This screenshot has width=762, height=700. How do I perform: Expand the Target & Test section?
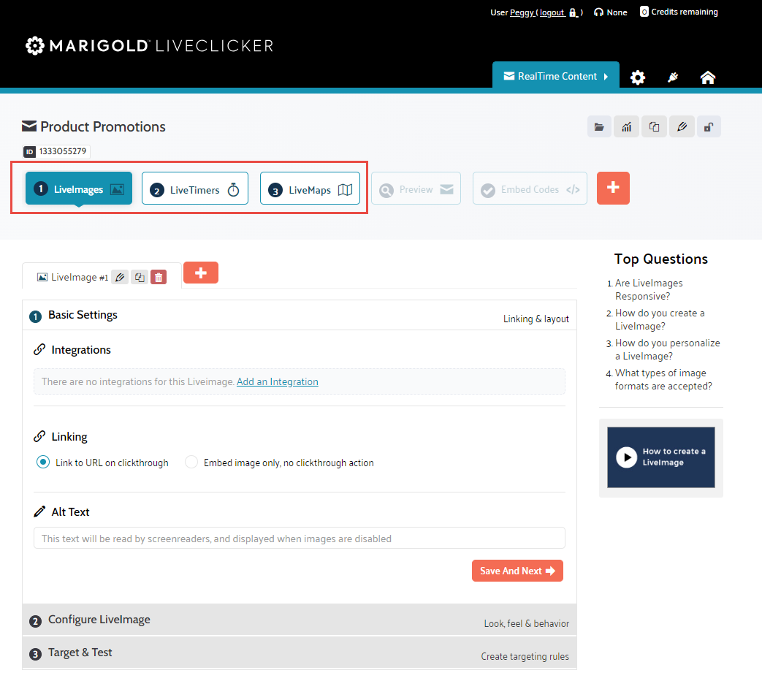click(x=80, y=653)
